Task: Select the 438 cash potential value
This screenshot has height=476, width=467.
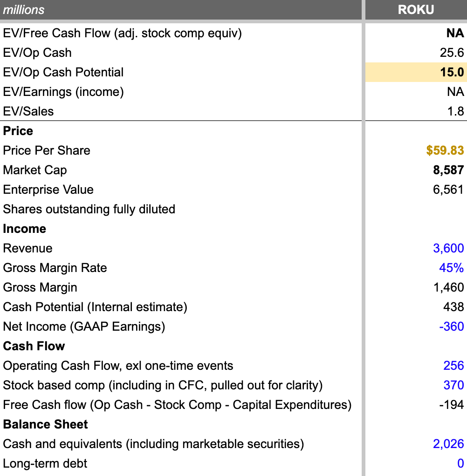Action: tap(453, 307)
